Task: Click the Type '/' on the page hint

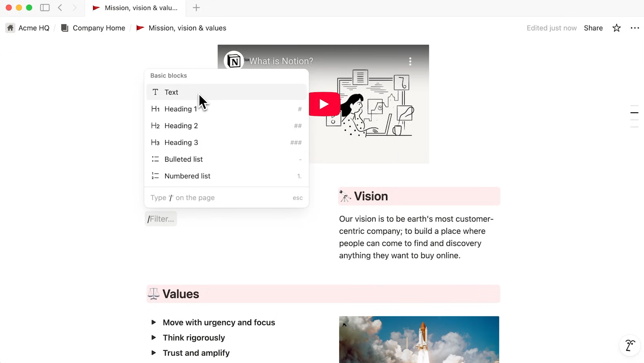Action: coord(182,198)
